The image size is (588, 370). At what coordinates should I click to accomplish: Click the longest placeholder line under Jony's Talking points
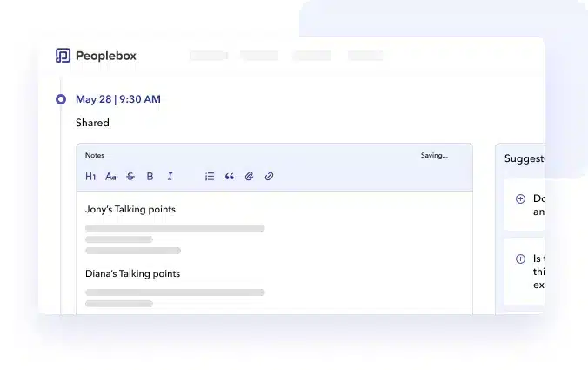coord(175,228)
